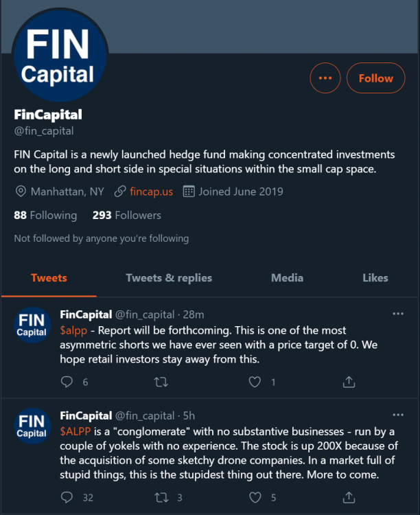Viewport: 420px width, 515px height.
Task: Open more options on the 28m tweet
Action: [x=398, y=314]
